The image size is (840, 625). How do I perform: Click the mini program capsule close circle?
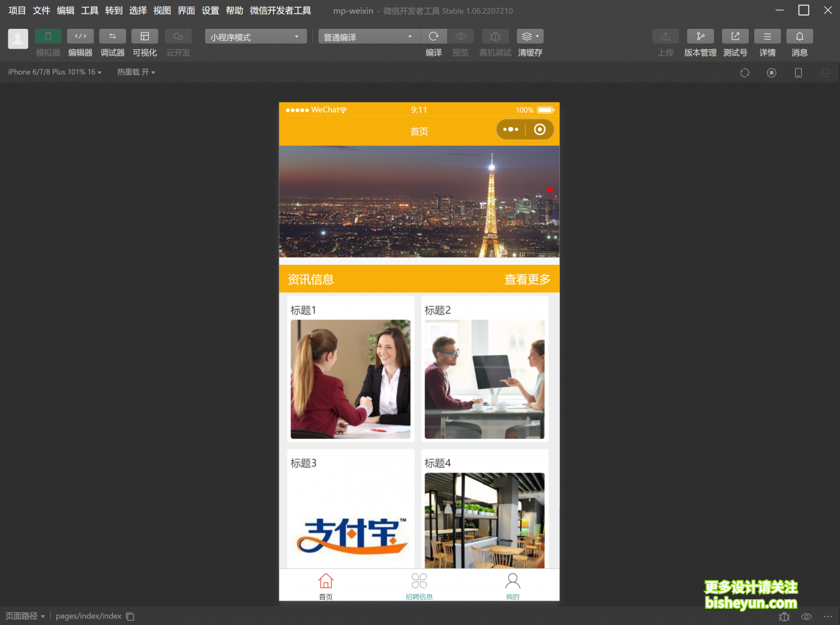tap(539, 130)
